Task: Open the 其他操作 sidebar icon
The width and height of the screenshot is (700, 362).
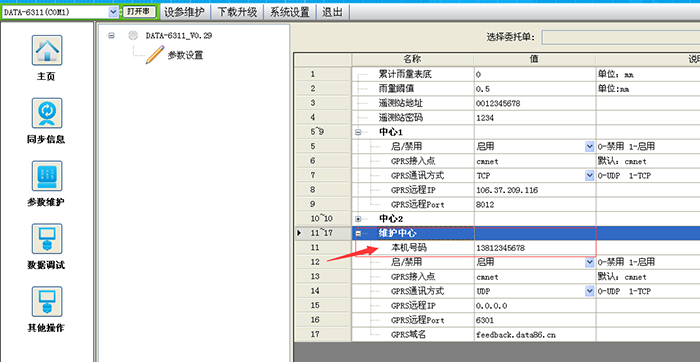Action: pos(47,302)
